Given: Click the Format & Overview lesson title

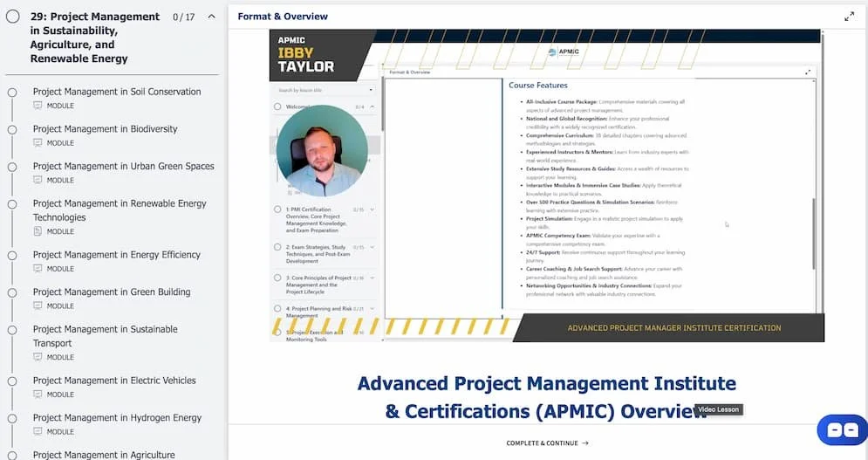Looking at the screenshot, I should coord(283,17).
